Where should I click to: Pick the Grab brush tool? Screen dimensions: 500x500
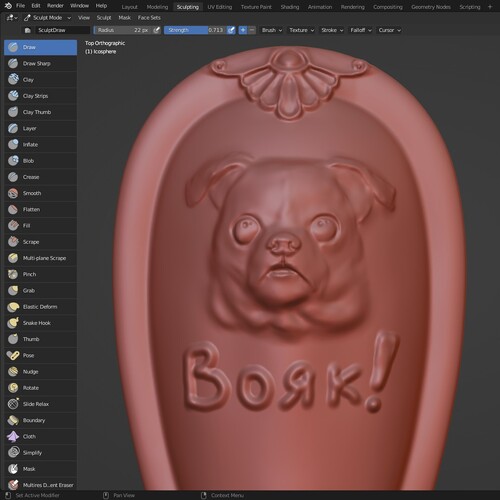tap(40, 291)
